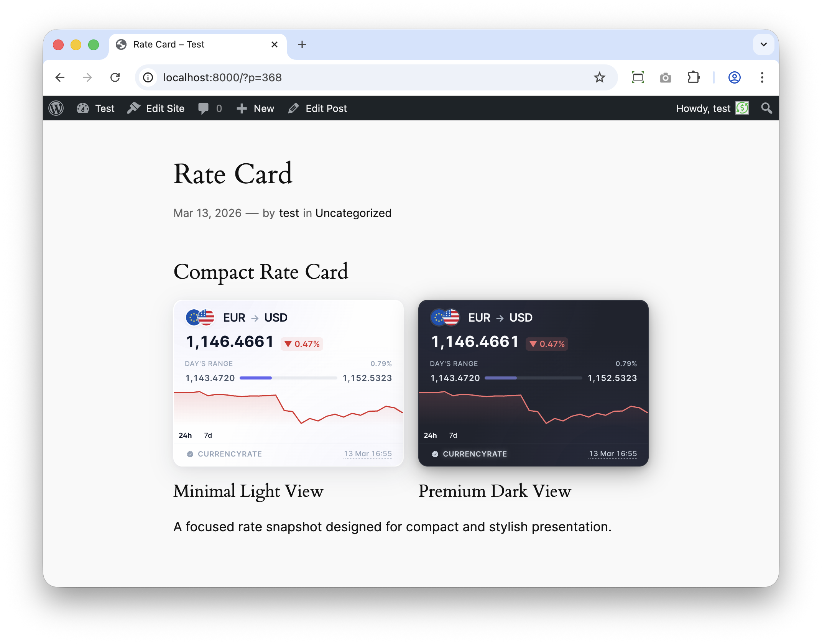The height and width of the screenshot is (644, 822).
Task: Click the CURRENCYRATE attribution on the dark card
Action: pyautogui.click(x=475, y=454)
